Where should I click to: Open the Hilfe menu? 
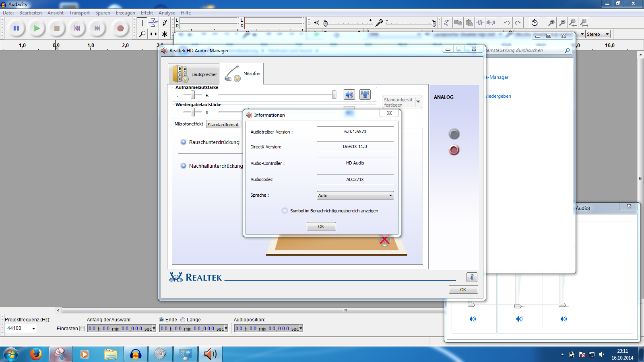pyautogui.click(x=186, y=13)
